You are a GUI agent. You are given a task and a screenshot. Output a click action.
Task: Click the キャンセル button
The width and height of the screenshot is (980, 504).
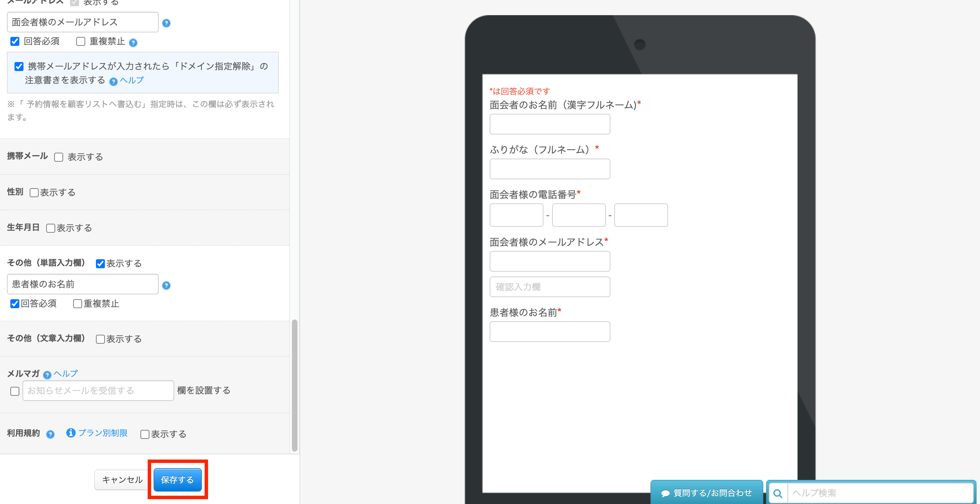click(x=122, y=480)
